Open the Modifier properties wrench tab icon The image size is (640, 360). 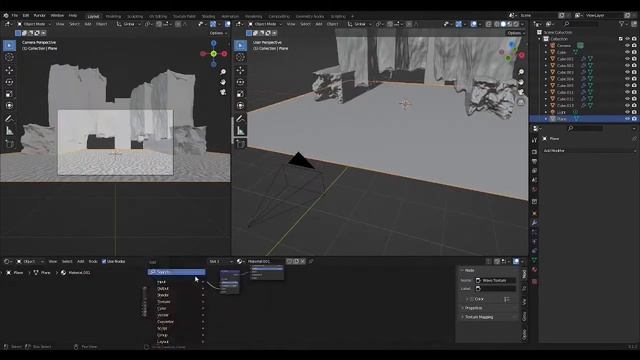(534, 223)
